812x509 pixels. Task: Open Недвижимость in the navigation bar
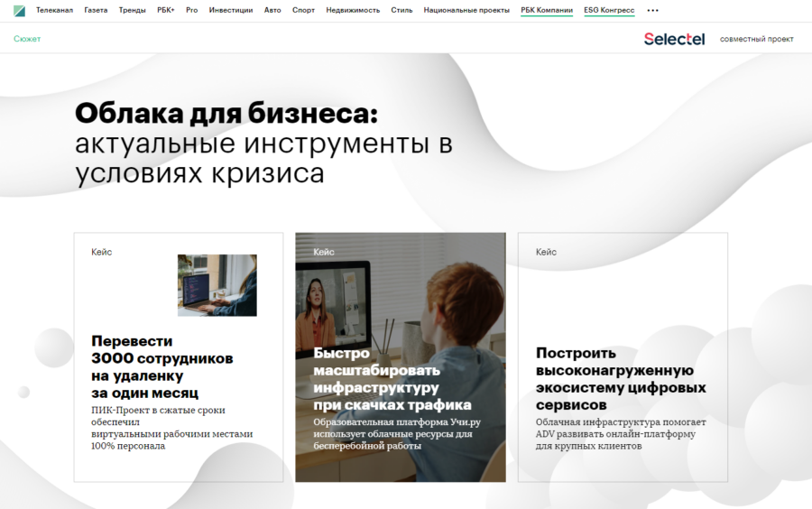coord(353,10)
